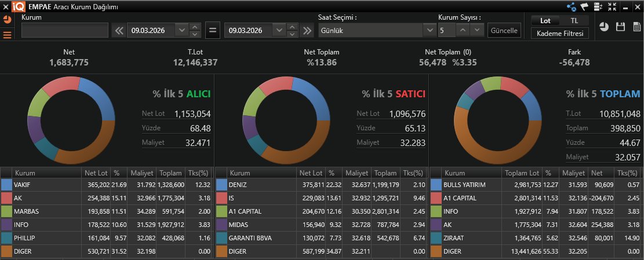Click the Güncelle button
This screenshot has width=644, height=260.
504,31
